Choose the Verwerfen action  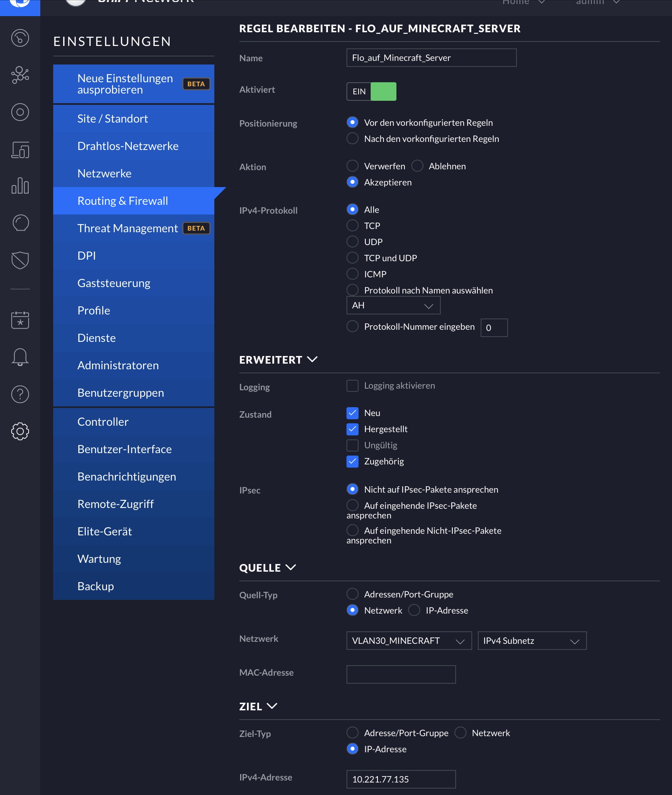[x=353, y=166]
